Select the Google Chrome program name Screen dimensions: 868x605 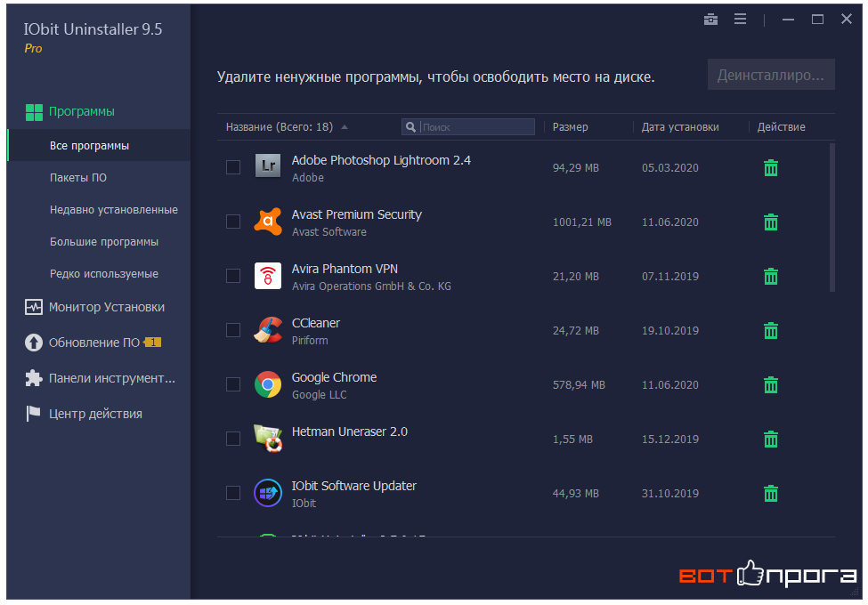pyautogui.click(x=334, y=377)
